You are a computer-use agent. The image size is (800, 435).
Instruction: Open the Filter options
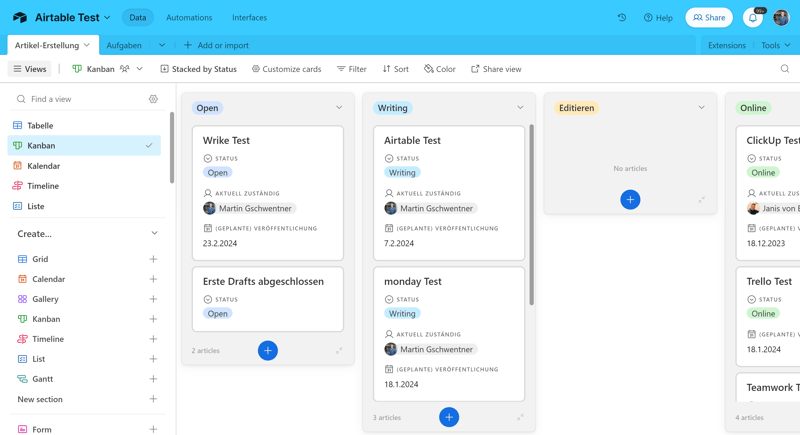tap(352, 69)
